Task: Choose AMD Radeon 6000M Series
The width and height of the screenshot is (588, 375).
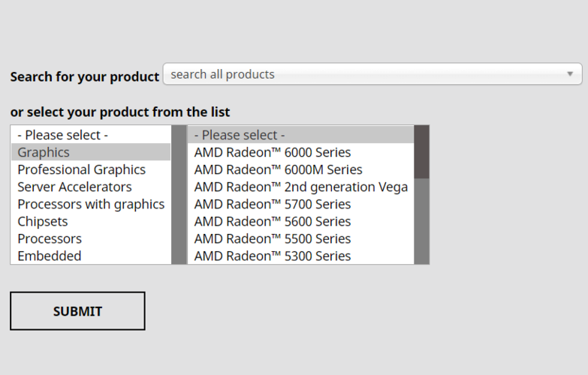Action: click(x=300, y=169)
